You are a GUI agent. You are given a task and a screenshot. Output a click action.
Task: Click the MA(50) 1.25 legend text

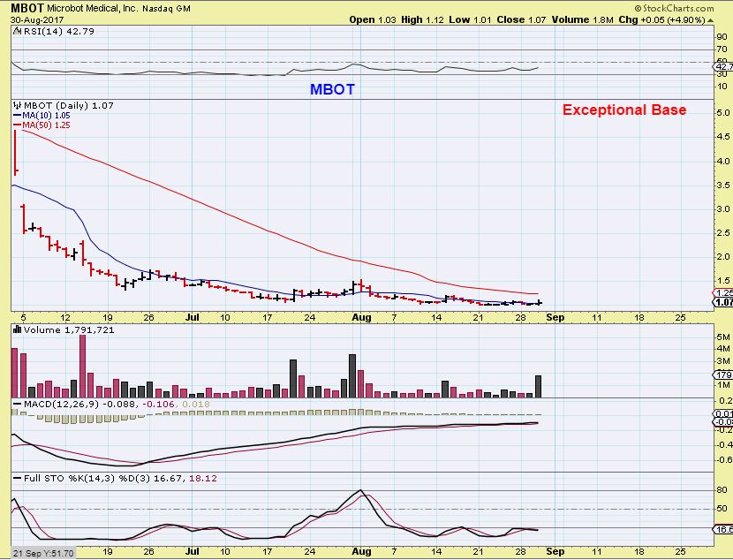46,125
